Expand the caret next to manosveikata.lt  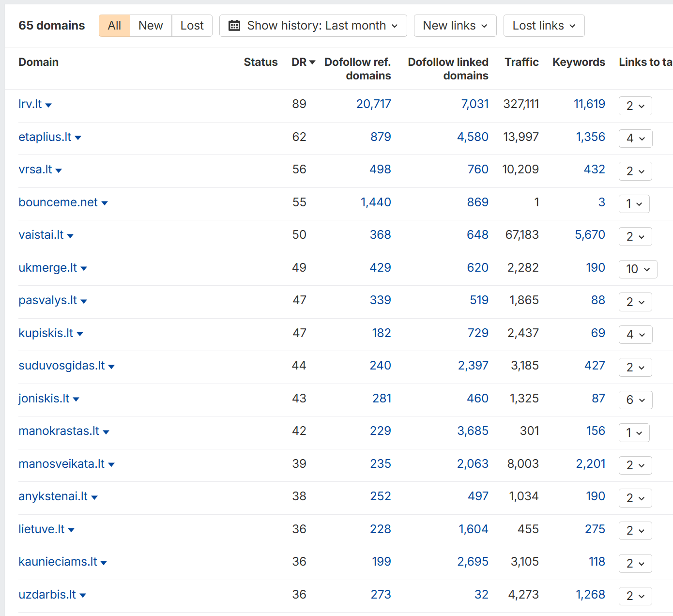tap(111, 465)
